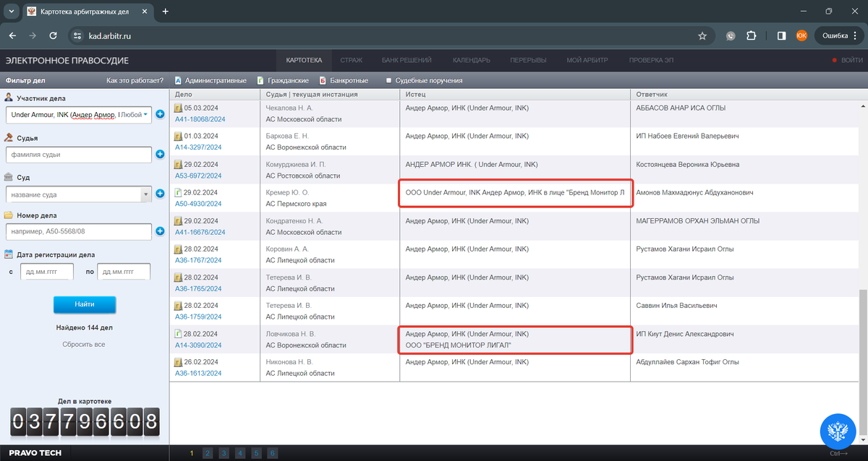Screen dimensions: 868x461
Task: Go to results page 4
Action: (x=240, y=453)
